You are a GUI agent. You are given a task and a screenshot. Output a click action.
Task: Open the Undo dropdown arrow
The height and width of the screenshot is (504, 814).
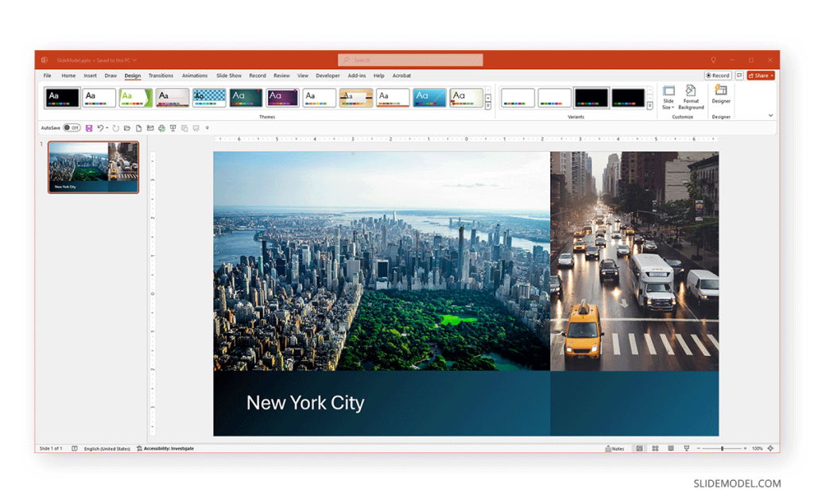click(107, 127)
